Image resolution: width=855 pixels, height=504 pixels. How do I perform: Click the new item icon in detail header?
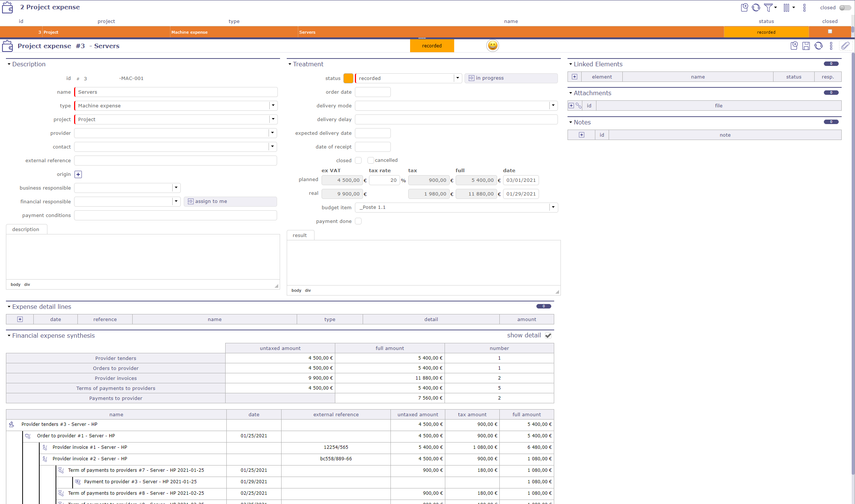(794, 46)
